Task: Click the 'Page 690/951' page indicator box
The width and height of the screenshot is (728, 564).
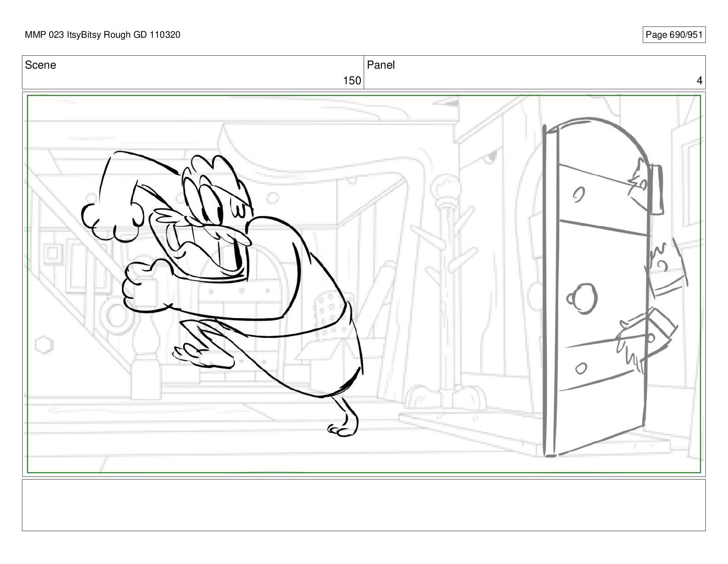Action: [x=674, y=35]
